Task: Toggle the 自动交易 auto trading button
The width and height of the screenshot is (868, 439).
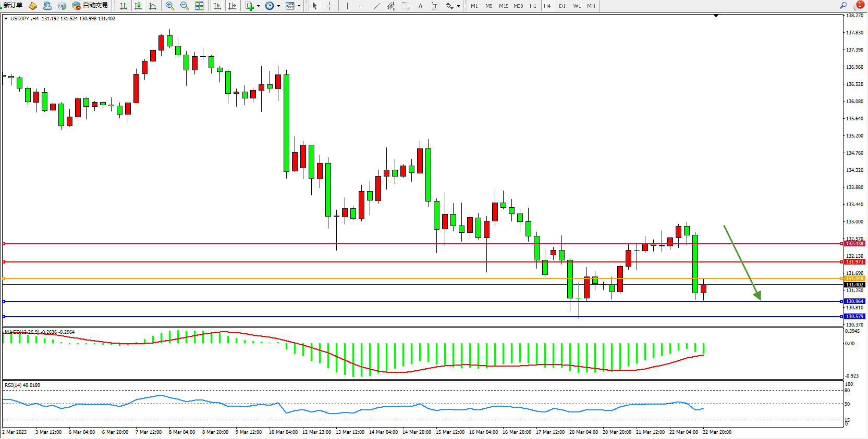Action: pyautogui.click(x=90, y=5)
